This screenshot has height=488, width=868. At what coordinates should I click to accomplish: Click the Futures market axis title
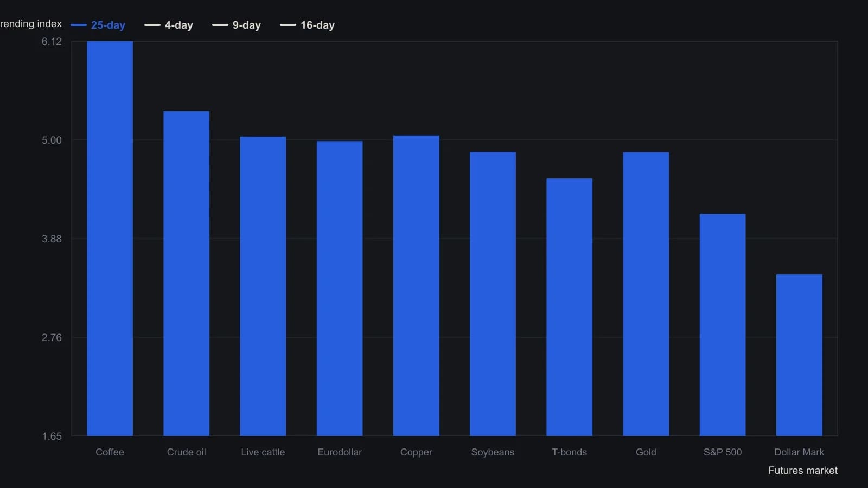(803, 471)
